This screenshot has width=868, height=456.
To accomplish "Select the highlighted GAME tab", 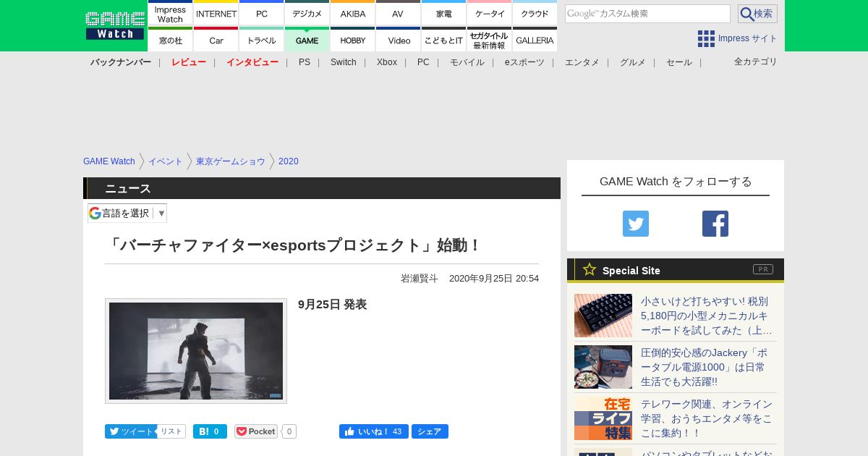I will [307, 39].
